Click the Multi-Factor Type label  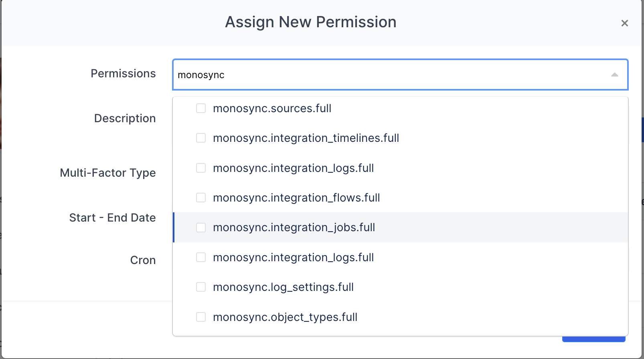(108, 173)
